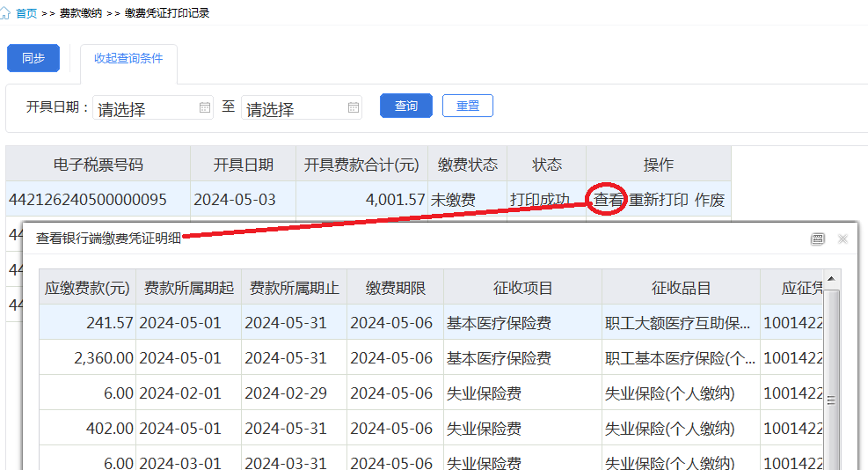Click 费款所属期起 column header
The width and height of the screenshot is (868, 470).
[x=189, y=288]
